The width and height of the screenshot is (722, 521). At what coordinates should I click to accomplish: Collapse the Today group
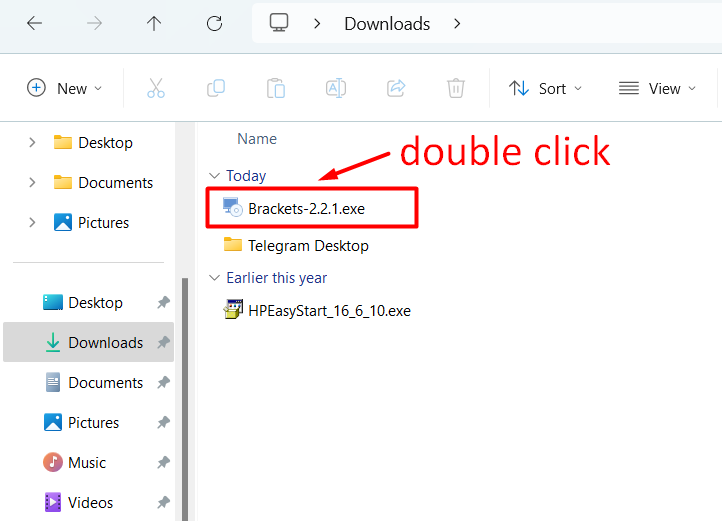[x=214, y=176]
